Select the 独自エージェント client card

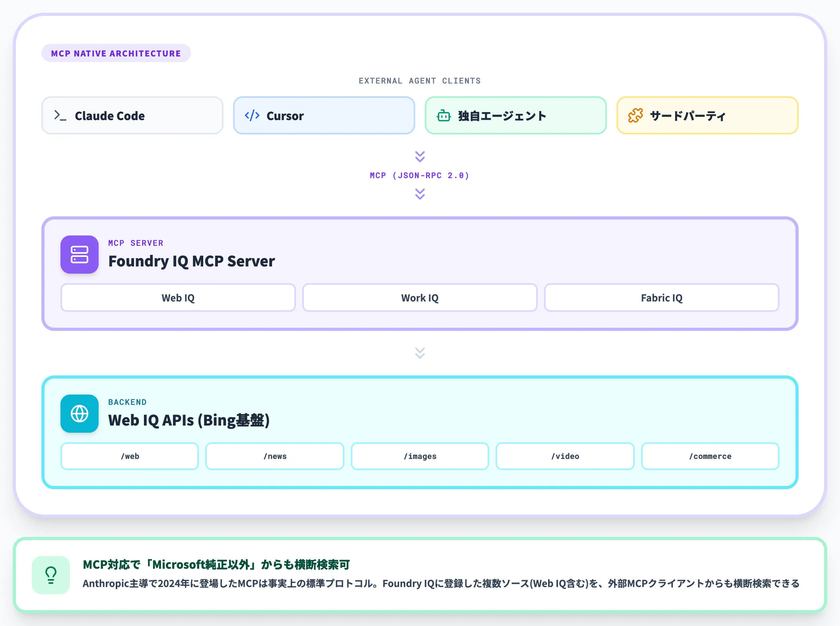[x=516, y=115]
